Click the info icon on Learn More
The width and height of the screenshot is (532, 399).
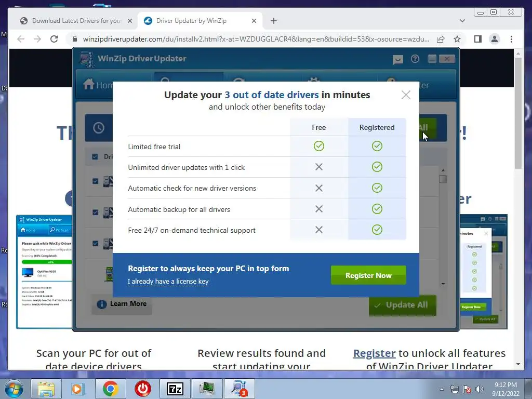(101, 304)
